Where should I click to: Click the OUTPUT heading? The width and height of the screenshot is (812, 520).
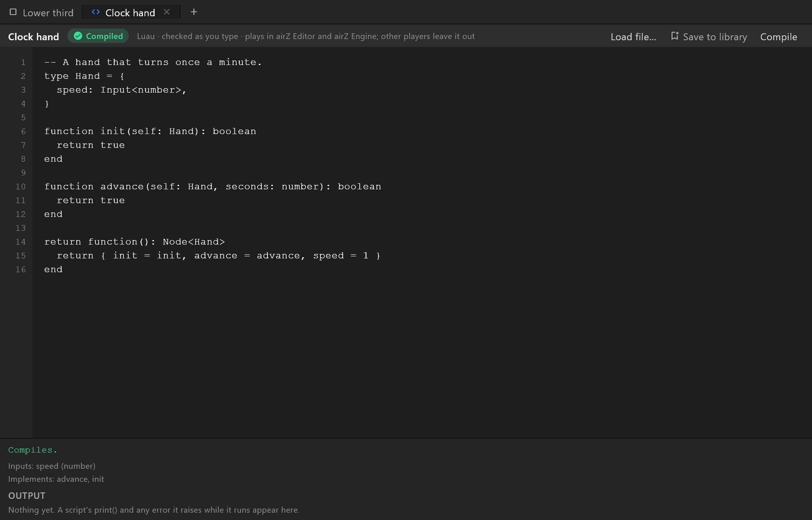point(27,496)
